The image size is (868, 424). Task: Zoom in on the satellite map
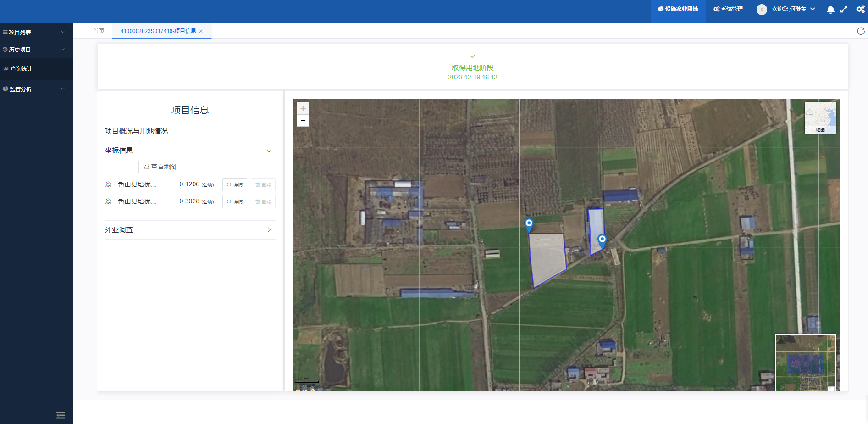point(303,109)
